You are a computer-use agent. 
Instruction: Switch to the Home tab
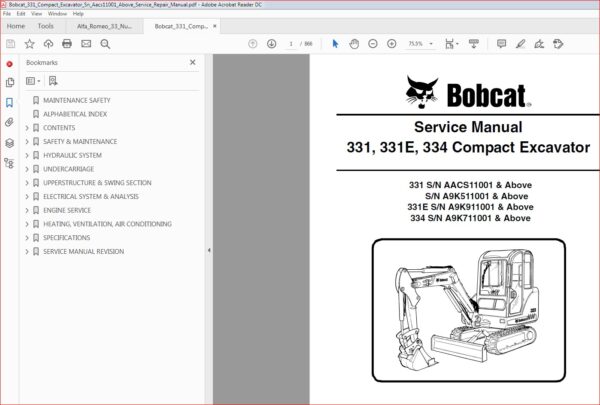pyautogui.click(x=16, y=26)
